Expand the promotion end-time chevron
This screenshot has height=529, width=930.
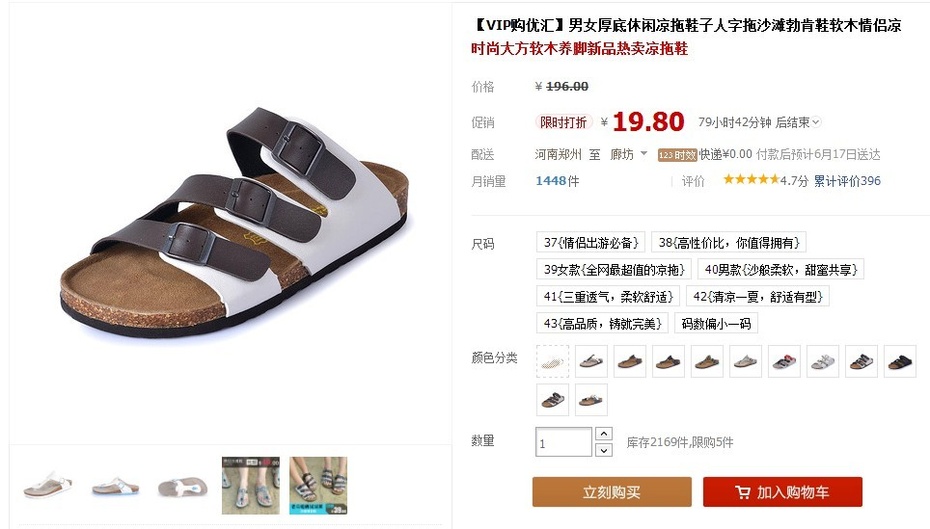[x=816, y=122]
